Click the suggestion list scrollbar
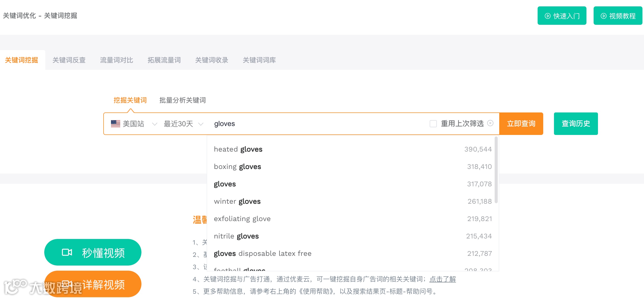Screen dimensions: 644x298 click(496, 170)
